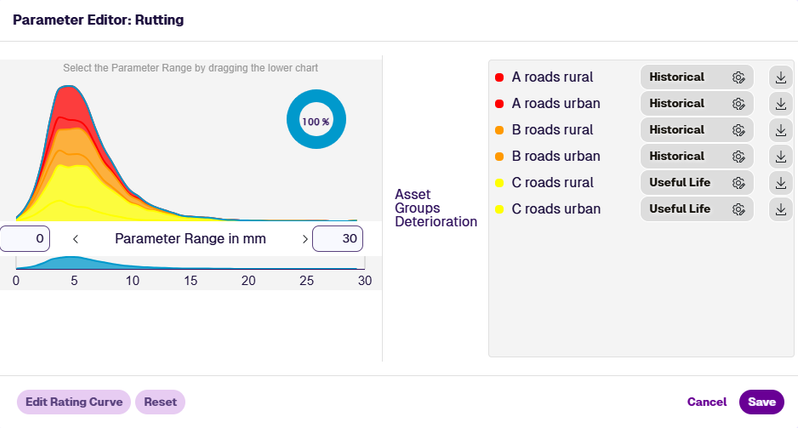Click the left chevron beside Parameter Range
Screen dimensions: 798x428
click(x=75, y=239)
